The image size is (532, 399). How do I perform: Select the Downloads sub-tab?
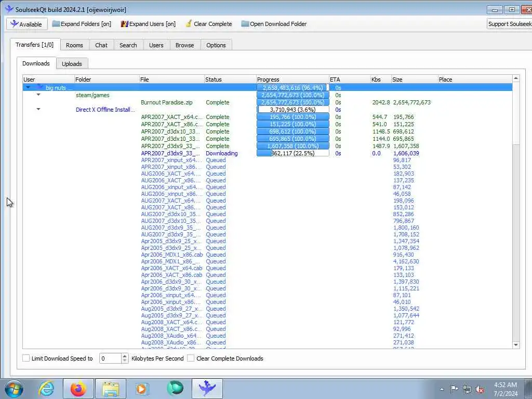tap(36, 63)
